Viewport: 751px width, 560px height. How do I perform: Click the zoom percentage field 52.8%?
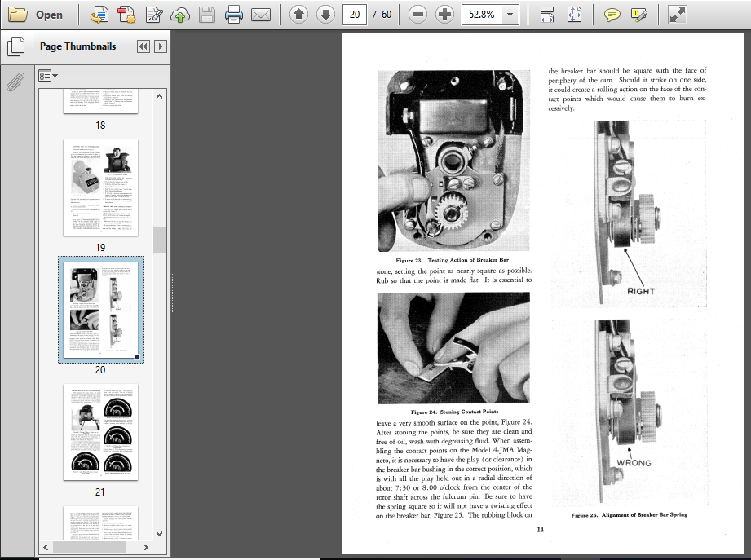pyautogui.click(x=481, y=15)
